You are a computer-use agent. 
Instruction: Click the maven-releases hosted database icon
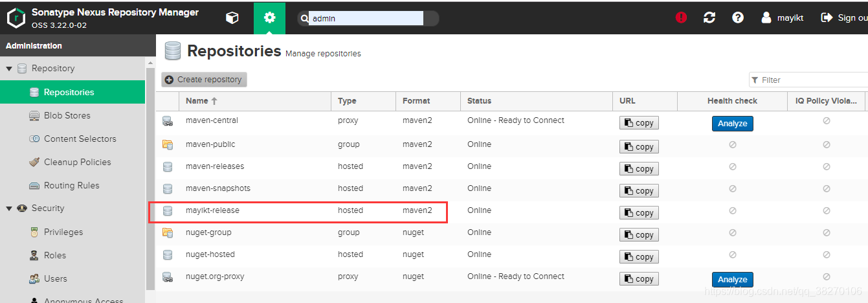click(x=168, y=166)
